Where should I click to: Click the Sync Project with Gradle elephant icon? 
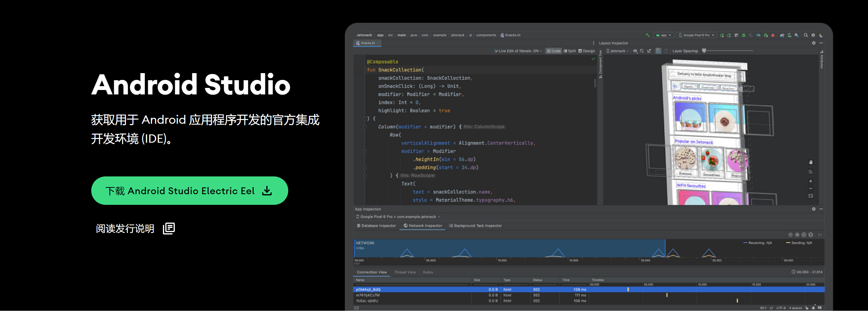[x=782, y=35]
